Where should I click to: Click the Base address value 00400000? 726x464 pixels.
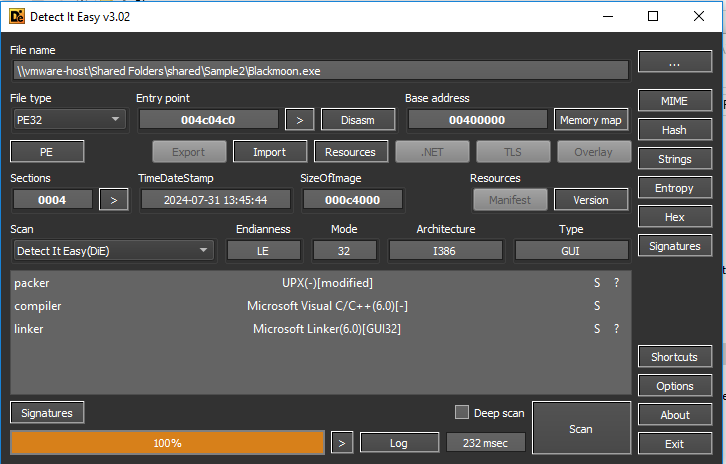pyautogui.click(x=477, y=120)
